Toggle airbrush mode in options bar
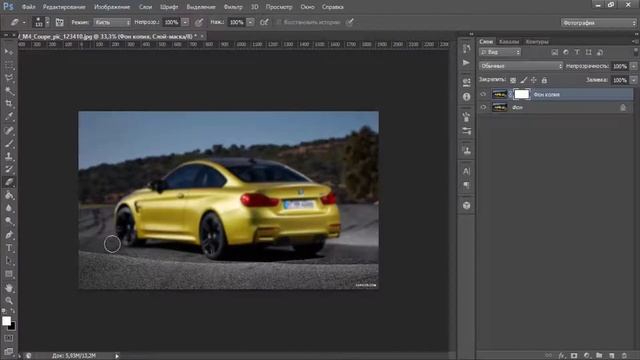This screenshot has height=360, width=640. [264, 22]
